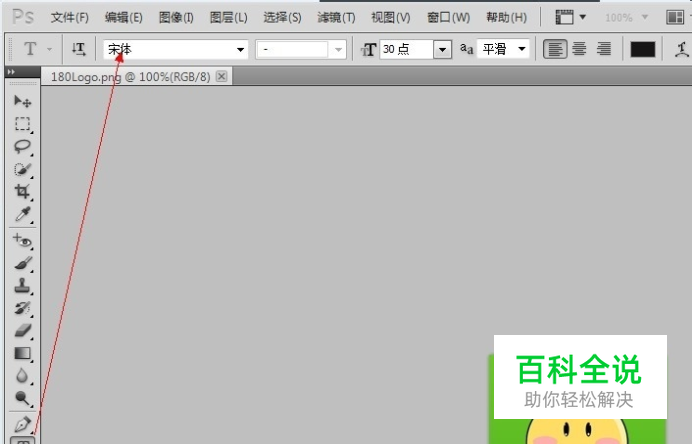Open the 视图(V) menu

390,18
